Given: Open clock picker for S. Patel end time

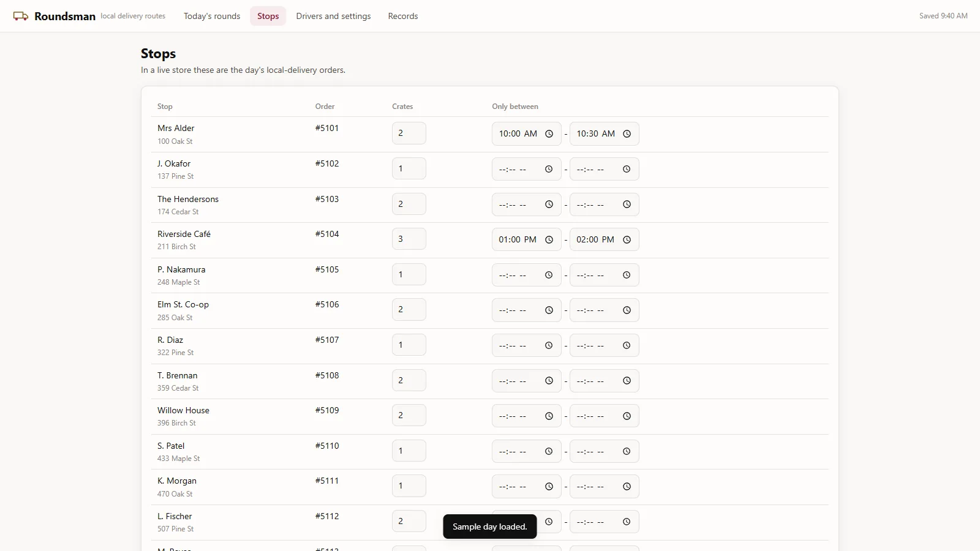Looking at the screenshot, I should [x=627, y=452].
